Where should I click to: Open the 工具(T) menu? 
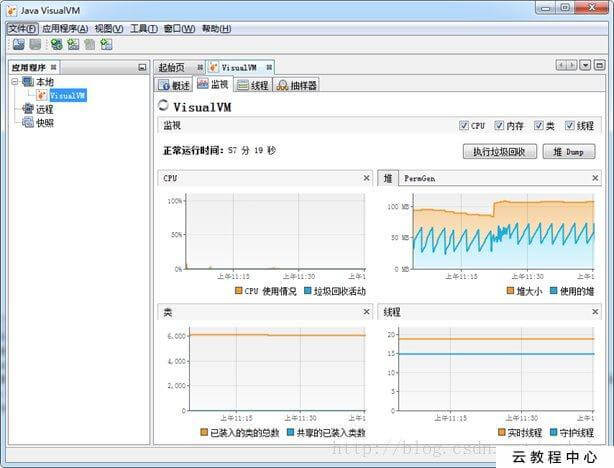[x=144, y=29]
